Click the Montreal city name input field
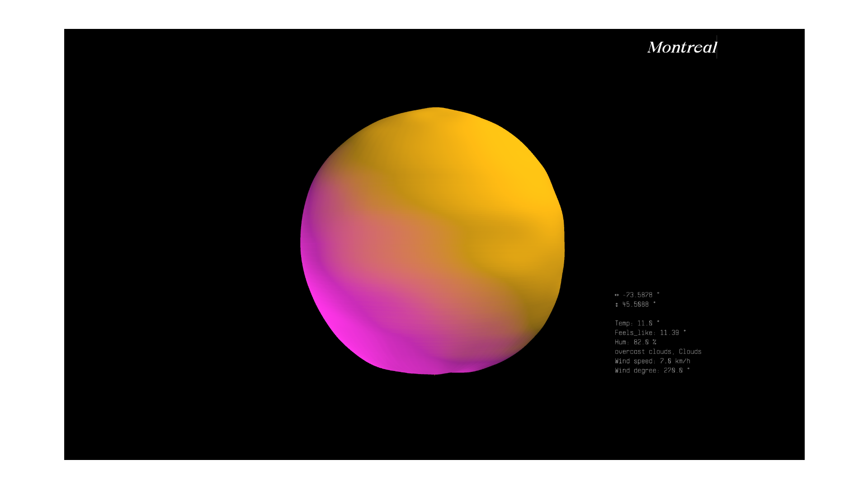The image size is (868, 488). pos(682,47)
